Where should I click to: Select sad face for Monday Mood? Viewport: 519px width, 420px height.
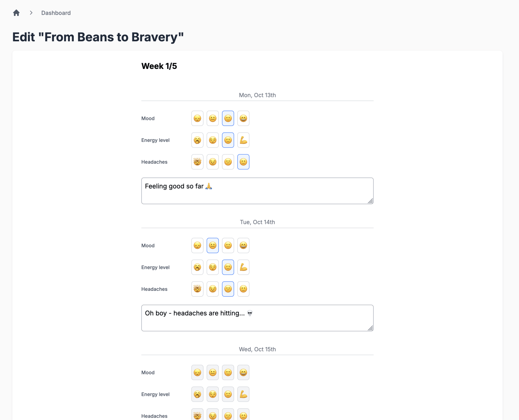coord(197,118)
